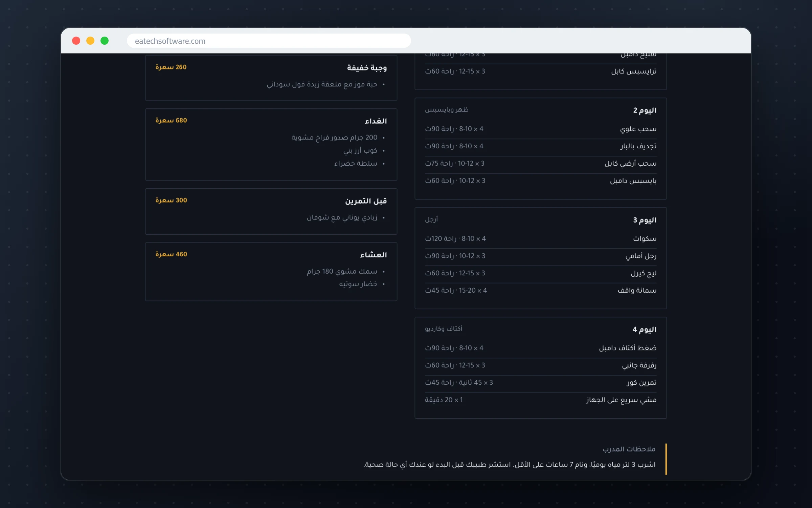
Task: Click the 4 × 8-10 sets for سكوات
Action: click(x=474, y=239)
